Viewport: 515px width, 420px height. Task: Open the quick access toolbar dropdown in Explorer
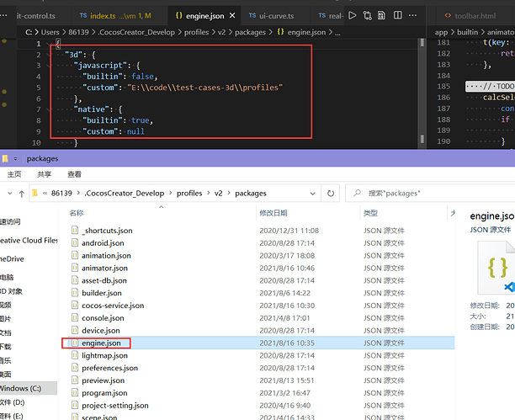[15, 159]
